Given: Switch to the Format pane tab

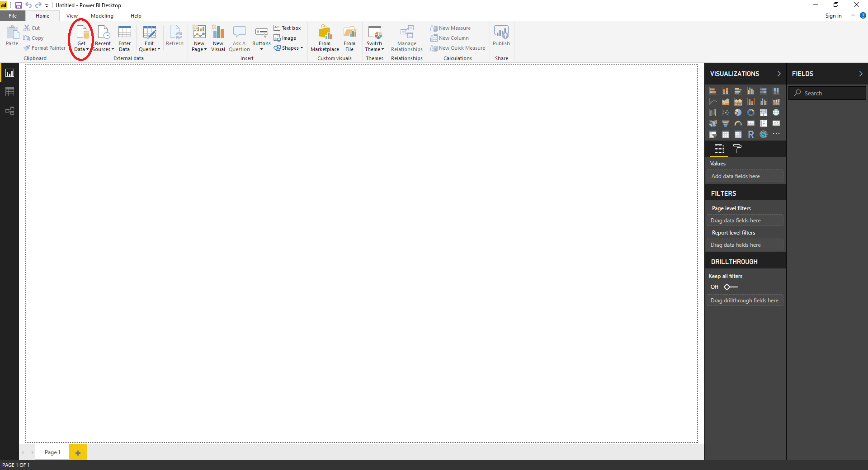Looking at the screenshot, I should [737, 149].
